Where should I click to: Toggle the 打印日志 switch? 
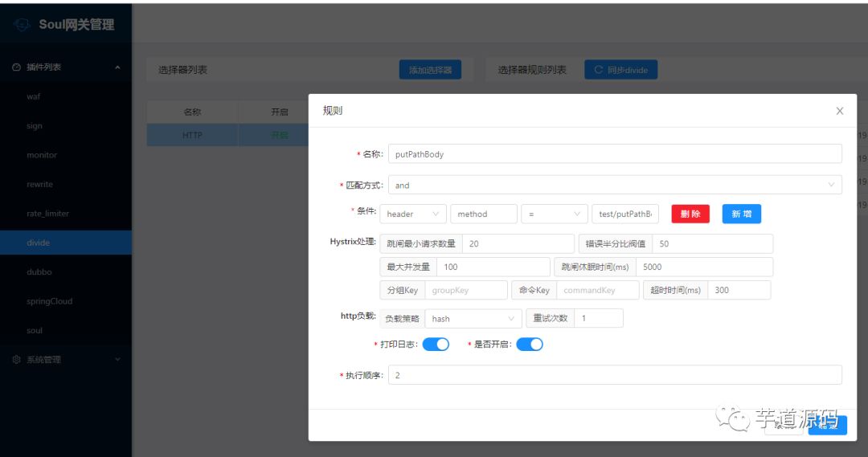click(x=436, y=345)
